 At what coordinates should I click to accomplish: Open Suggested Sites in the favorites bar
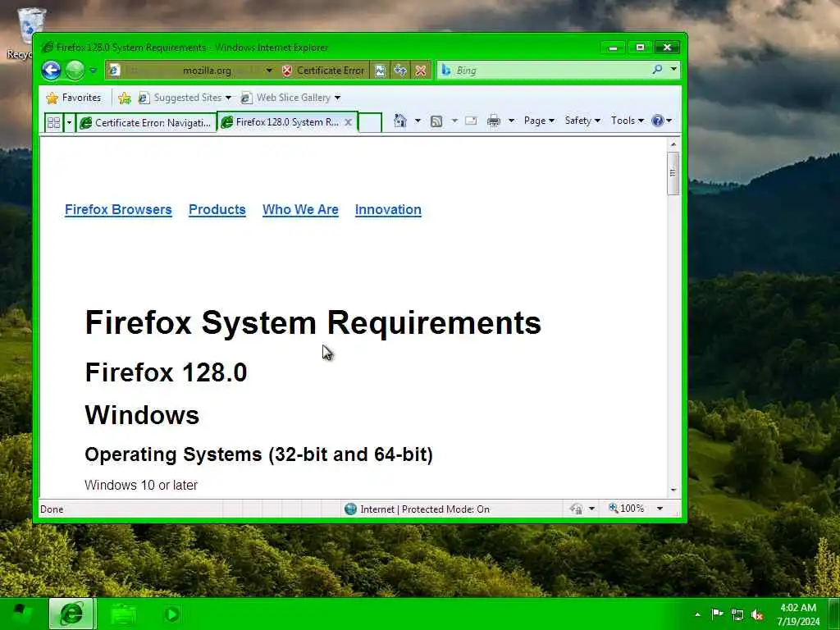click(x=185, y=98)
